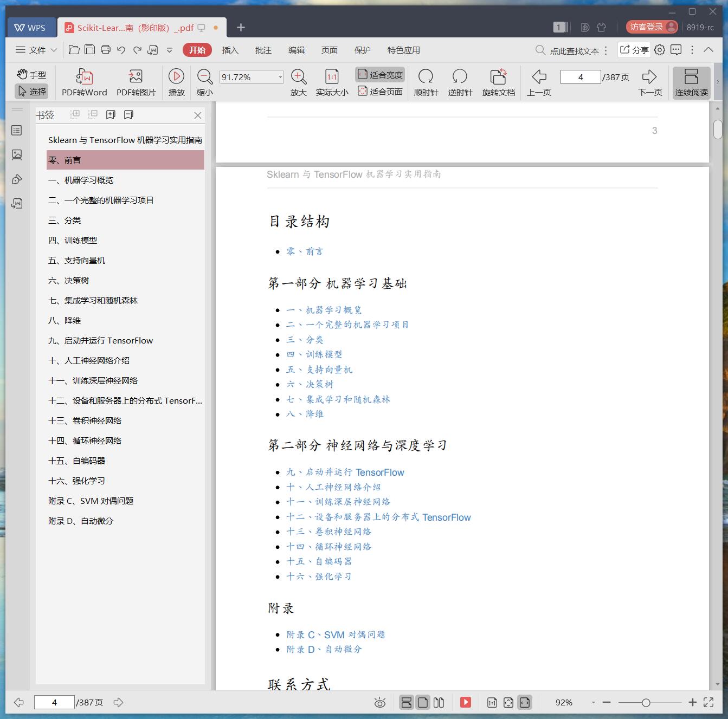Open link 附录 D、自动微分 in page
This screenshot has width=728, height=719.
coord(324,649)
